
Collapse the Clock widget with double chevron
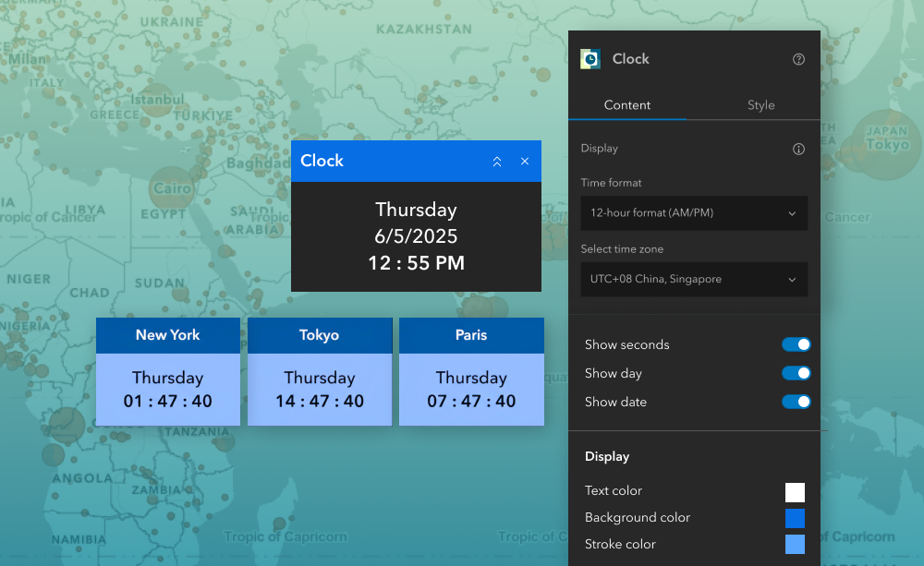click(x=497, y=162)
